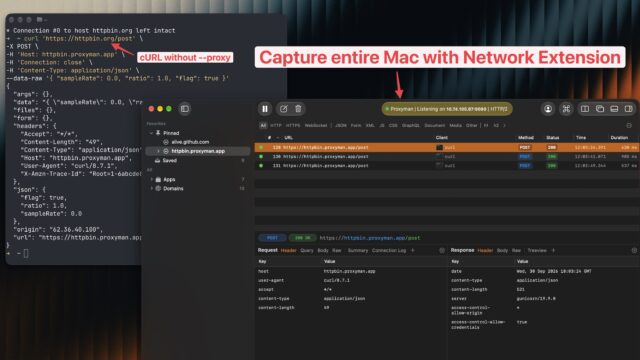
Task: Filter traffic by HTTPS
Action: (x=293, y=125)
